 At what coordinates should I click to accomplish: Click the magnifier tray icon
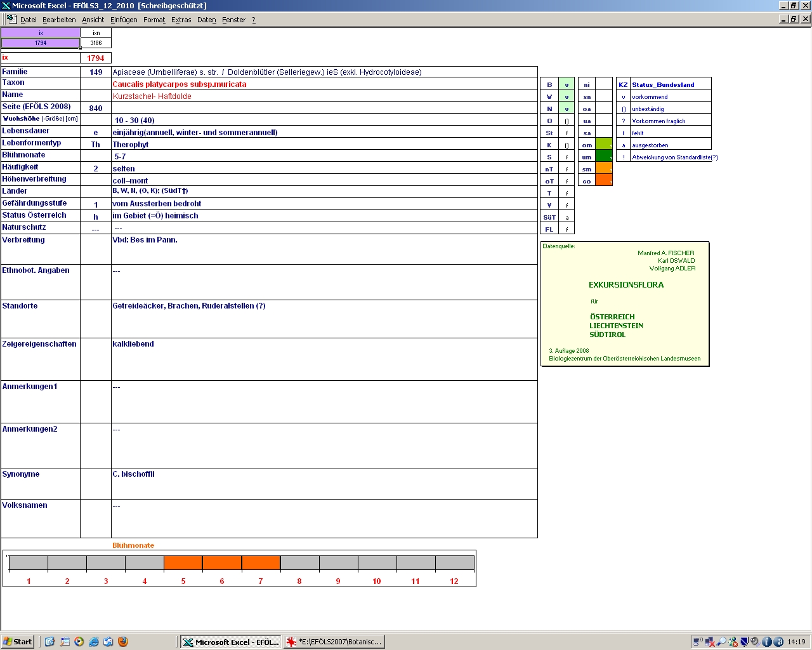point(721,642)
